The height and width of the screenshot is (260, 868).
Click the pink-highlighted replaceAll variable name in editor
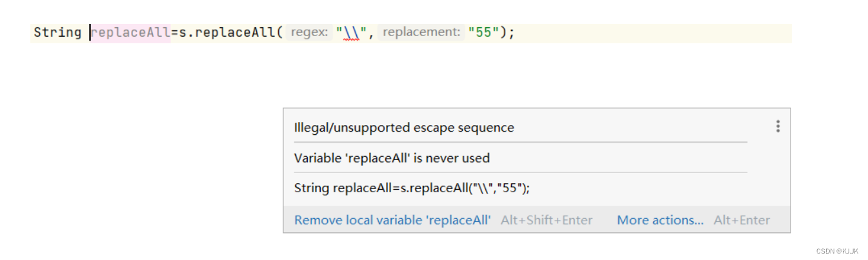(x=130, y=32)
